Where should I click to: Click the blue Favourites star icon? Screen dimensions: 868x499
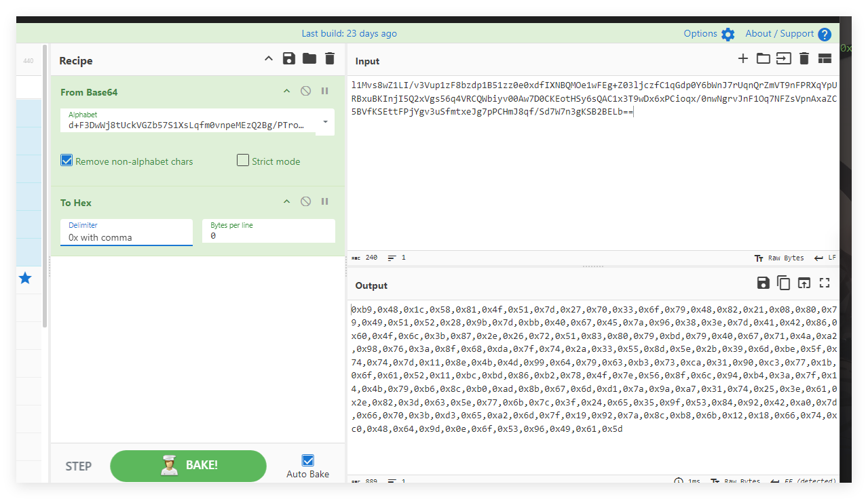click(x=25, y=278)
